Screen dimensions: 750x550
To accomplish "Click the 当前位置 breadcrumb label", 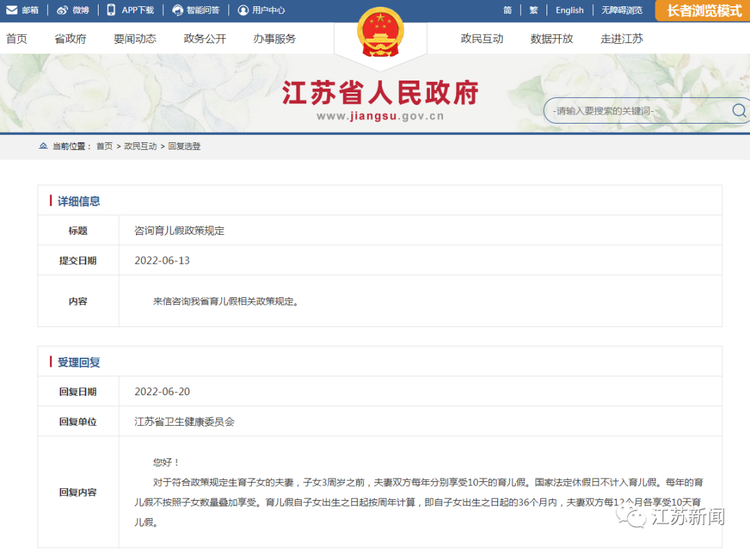I will pos(69,146).
